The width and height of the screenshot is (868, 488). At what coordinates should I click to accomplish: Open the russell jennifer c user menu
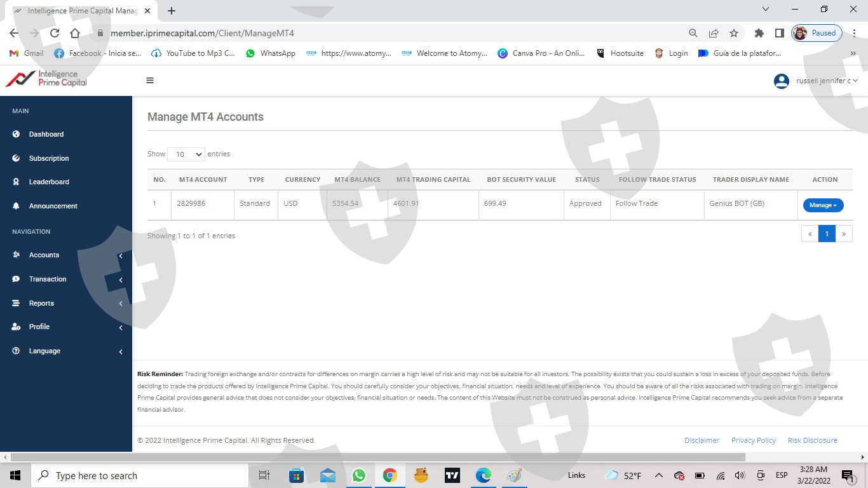(827, 81)
